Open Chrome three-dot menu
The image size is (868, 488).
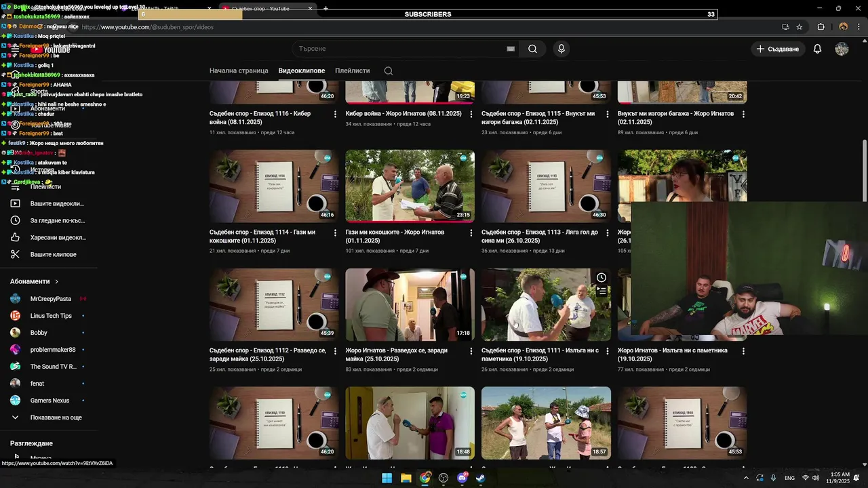[857, 27]
